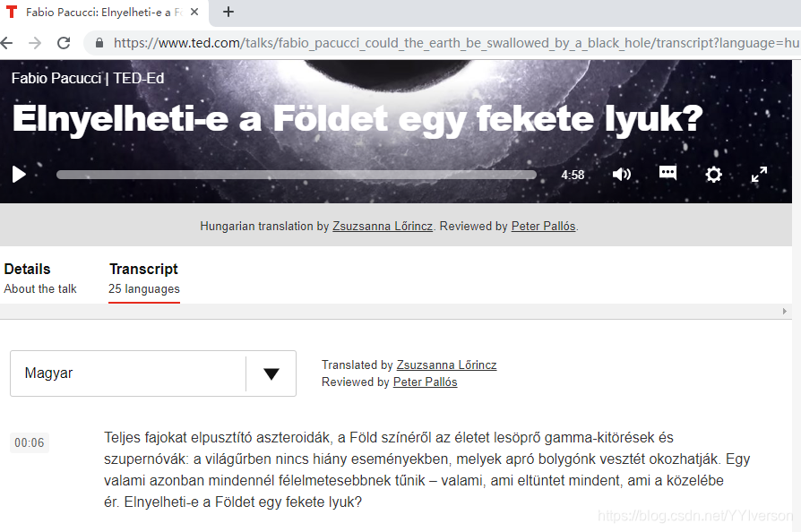Select the Fabio Pacucci browser tab

102,13
